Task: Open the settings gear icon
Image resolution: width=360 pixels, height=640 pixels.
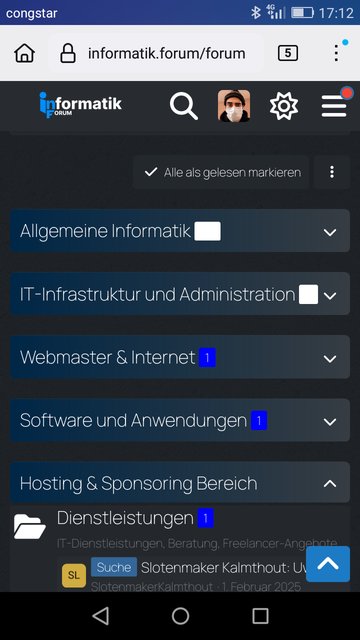Action: click(284, 106)
